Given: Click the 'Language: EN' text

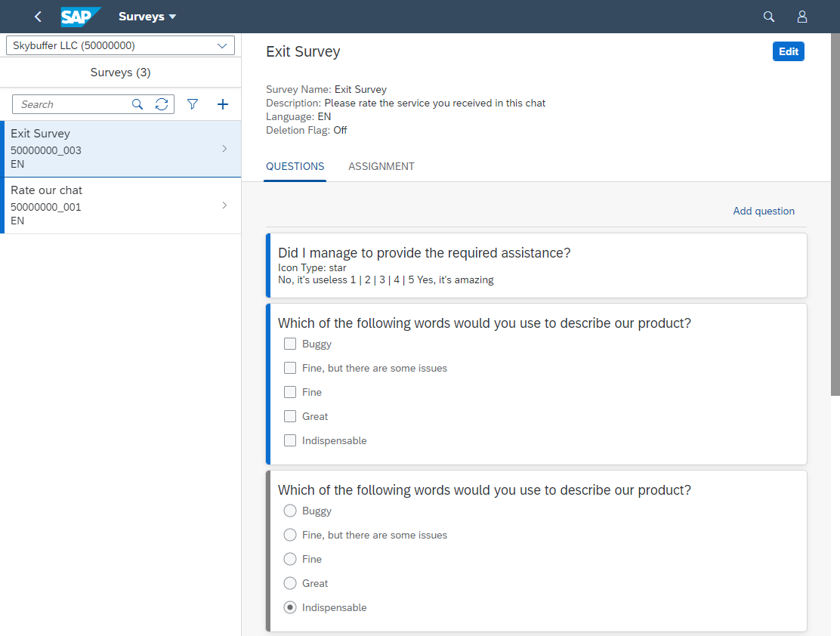Looking at the screenshot, I should (298, 117).
